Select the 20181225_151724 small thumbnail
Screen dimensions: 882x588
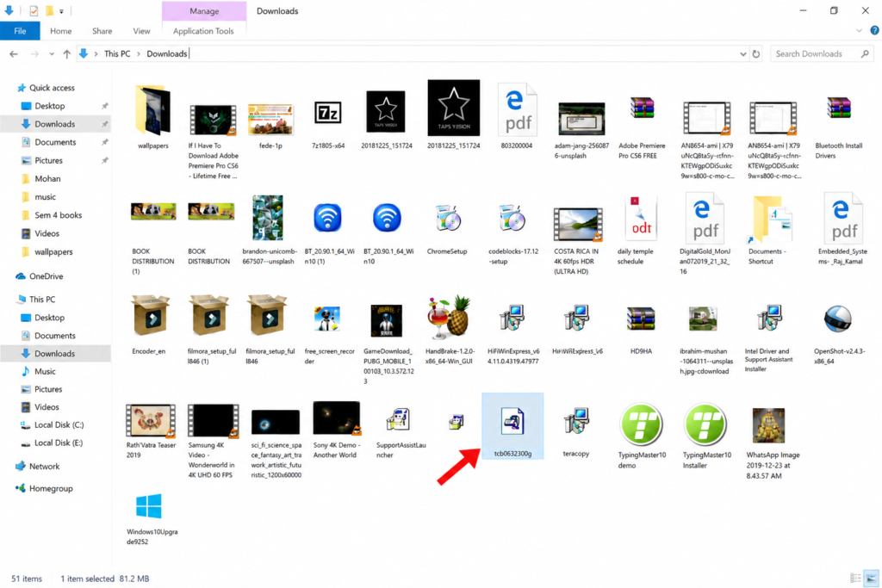[x=386, y=112]
